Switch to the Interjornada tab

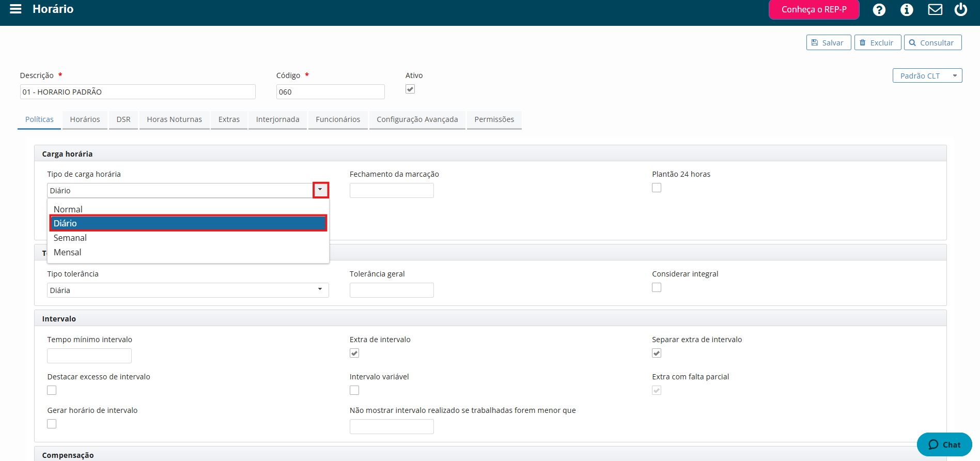tap(277, 119)
